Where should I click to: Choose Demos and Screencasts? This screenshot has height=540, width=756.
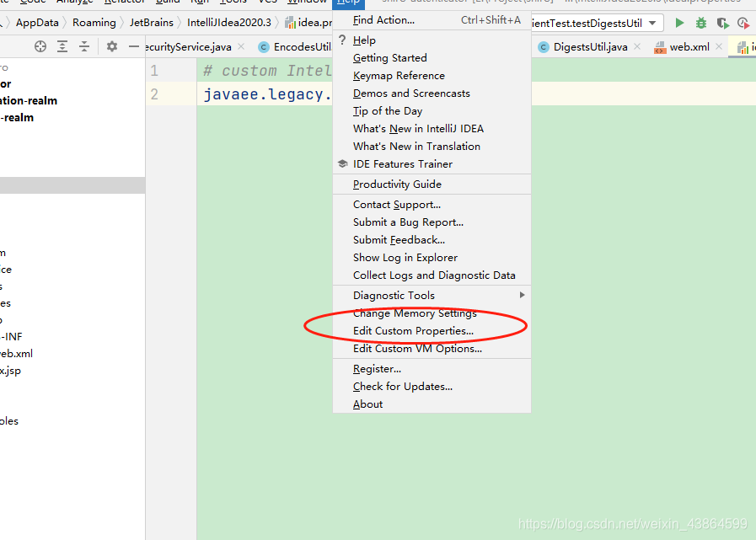[x=432, y=93]
